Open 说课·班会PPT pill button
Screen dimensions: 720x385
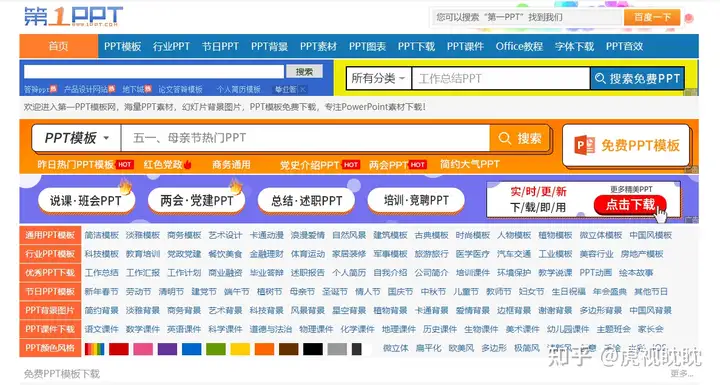click(86, 201)
